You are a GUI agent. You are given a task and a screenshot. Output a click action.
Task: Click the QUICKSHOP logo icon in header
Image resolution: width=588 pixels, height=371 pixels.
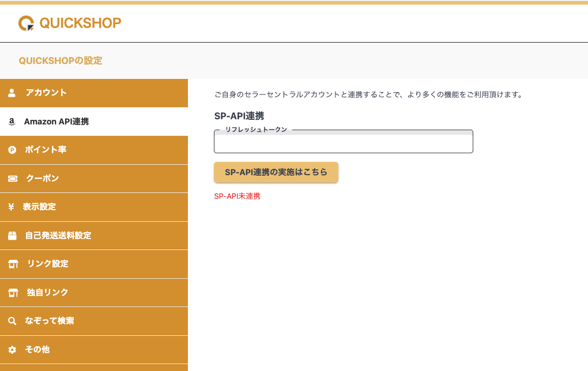point(27,23)
